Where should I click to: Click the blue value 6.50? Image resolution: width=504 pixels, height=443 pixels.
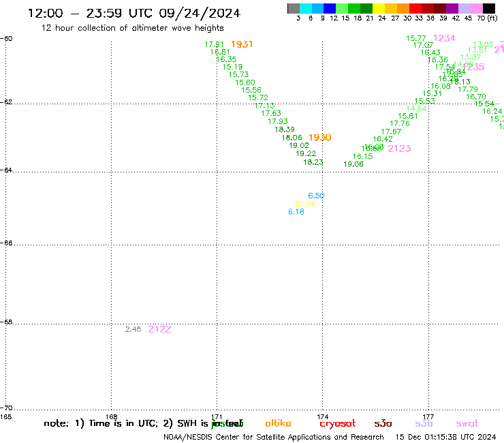click(316, 196)
